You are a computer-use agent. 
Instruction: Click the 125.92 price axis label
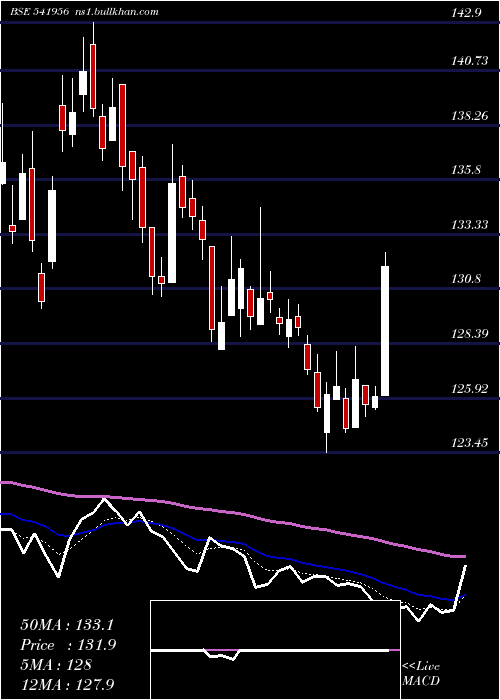470,389
